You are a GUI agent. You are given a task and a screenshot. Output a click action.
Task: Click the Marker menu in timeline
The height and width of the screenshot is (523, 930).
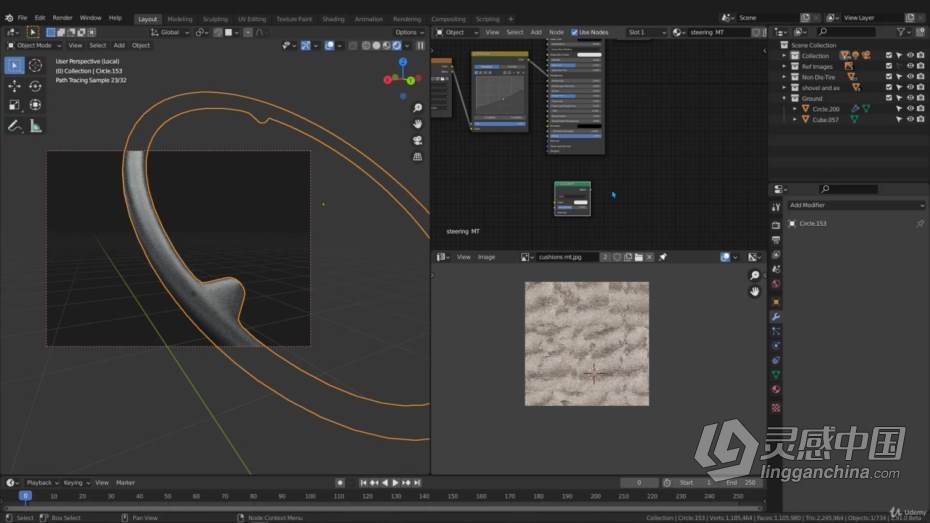point(126,483)
